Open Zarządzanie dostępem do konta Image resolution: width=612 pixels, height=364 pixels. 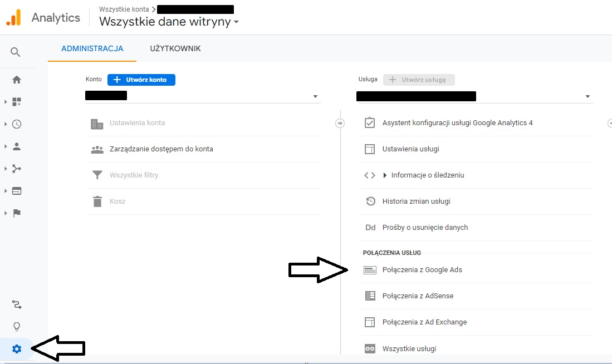click(161, 149)
